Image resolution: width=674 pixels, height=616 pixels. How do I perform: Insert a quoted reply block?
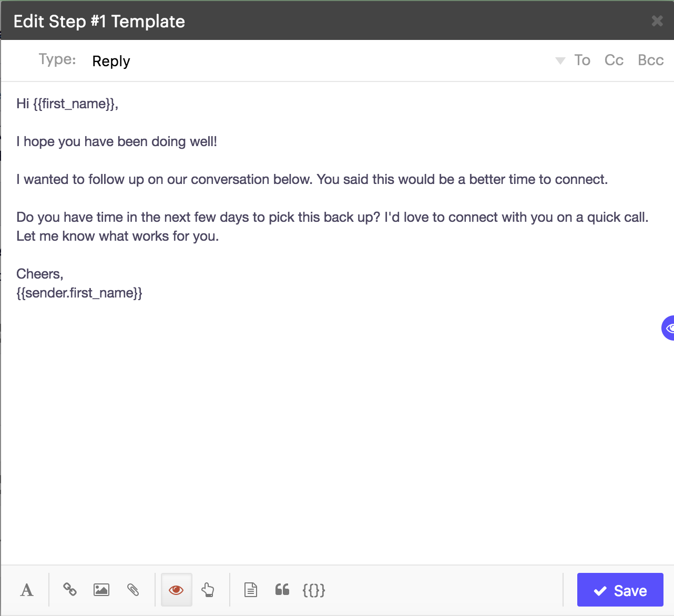click(x=282, y=590)
